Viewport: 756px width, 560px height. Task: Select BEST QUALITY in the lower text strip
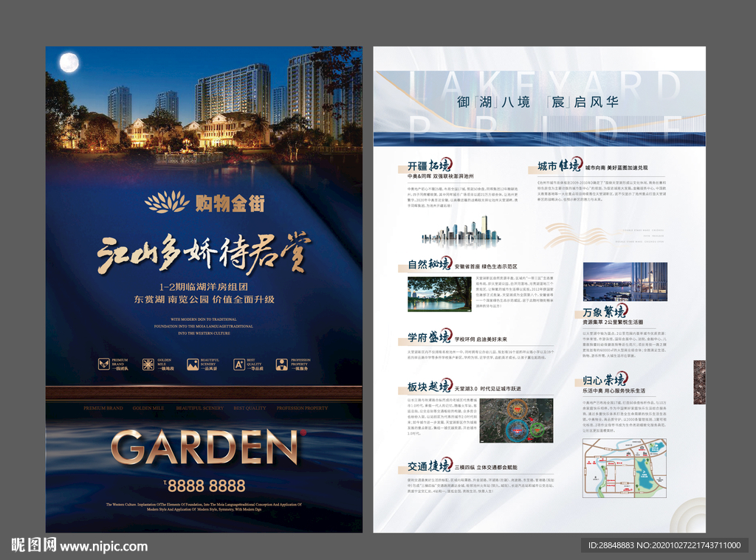(x=250, y=408)
